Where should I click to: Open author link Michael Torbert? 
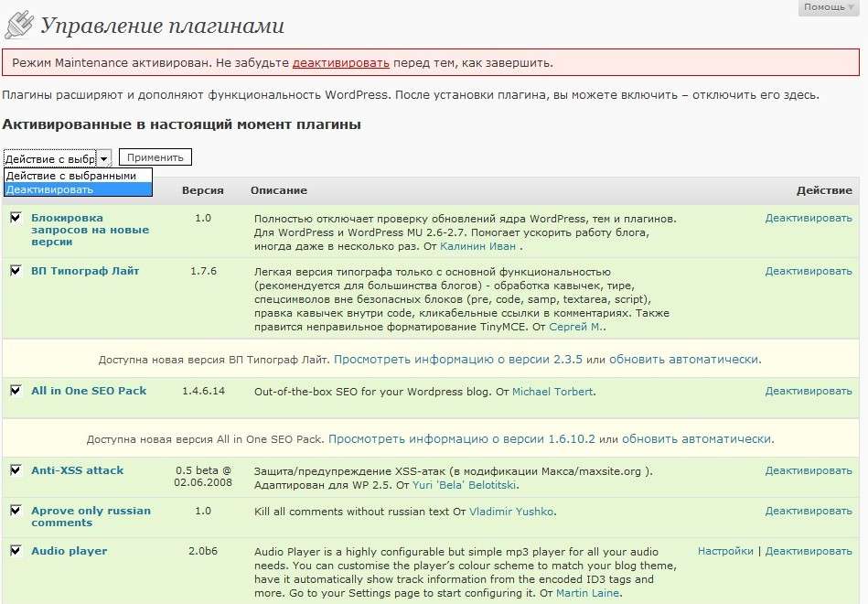(552, 392)
